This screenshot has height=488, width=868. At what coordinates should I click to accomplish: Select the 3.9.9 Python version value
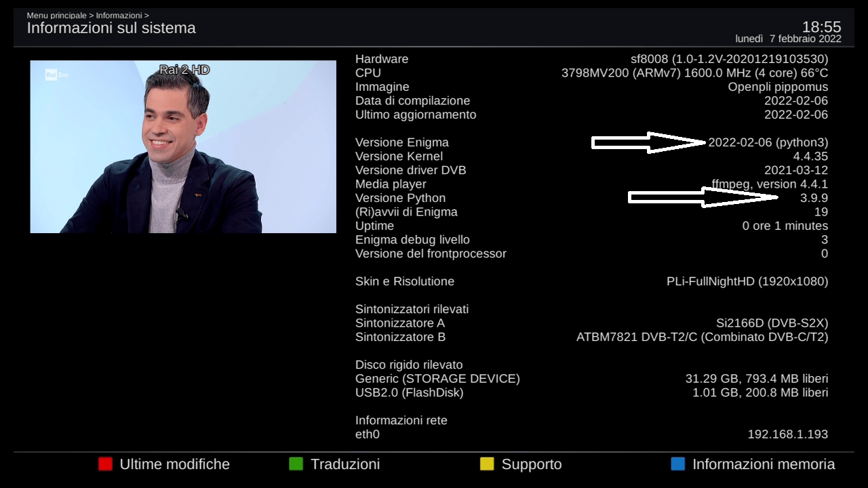click(814, 198)
